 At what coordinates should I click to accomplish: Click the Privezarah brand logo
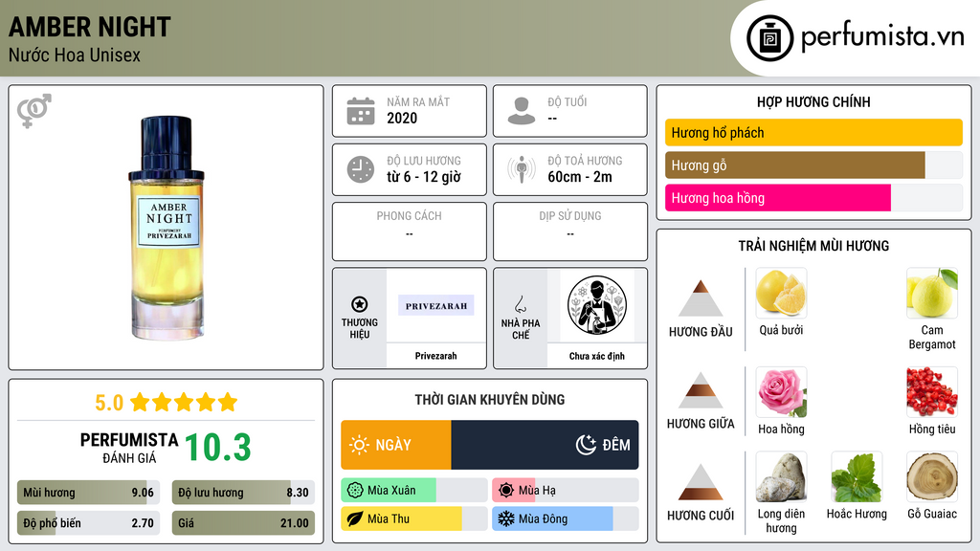pyautogui.click(x=435, y=305)
